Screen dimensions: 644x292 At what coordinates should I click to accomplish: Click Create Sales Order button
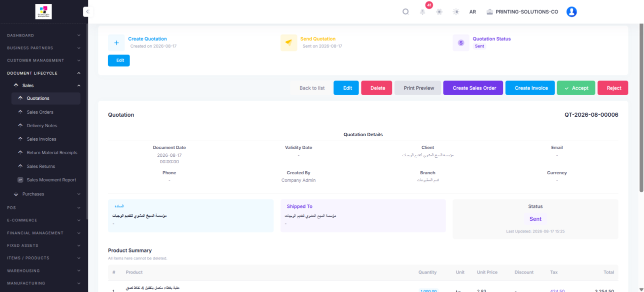(x=474, y=88)
